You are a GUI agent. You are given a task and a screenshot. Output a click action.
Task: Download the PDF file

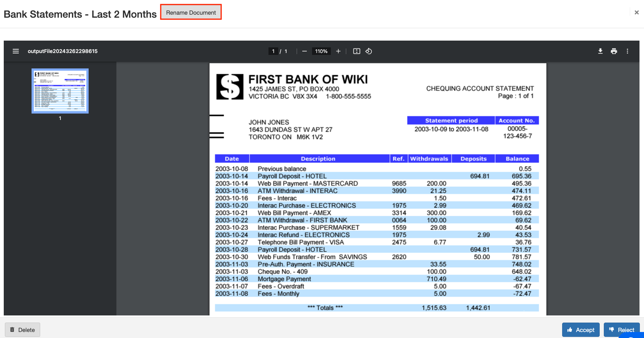600,51
